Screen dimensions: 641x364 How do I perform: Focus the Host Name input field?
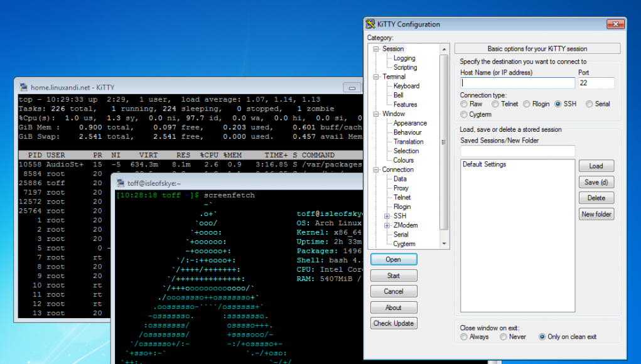point(517,83)
